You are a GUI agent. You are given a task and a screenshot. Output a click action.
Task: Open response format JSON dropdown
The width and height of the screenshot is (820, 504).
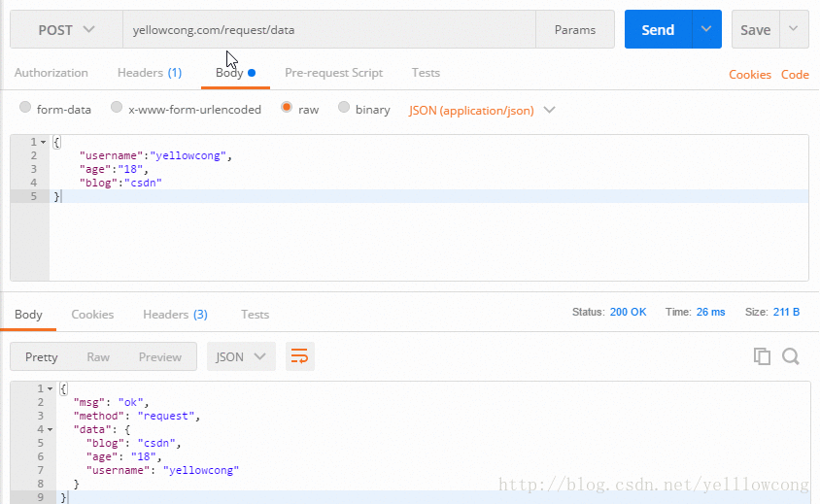tap(241, 357)
